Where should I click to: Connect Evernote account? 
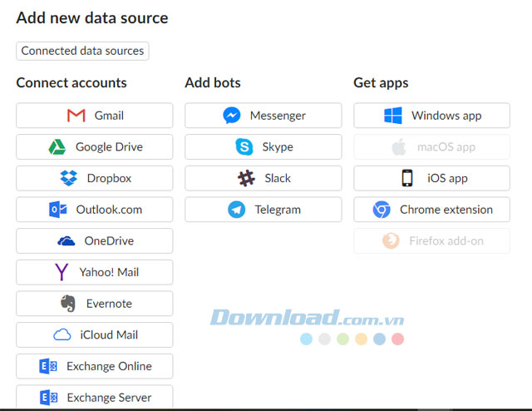pyautogui.click(x=94, y=304)
